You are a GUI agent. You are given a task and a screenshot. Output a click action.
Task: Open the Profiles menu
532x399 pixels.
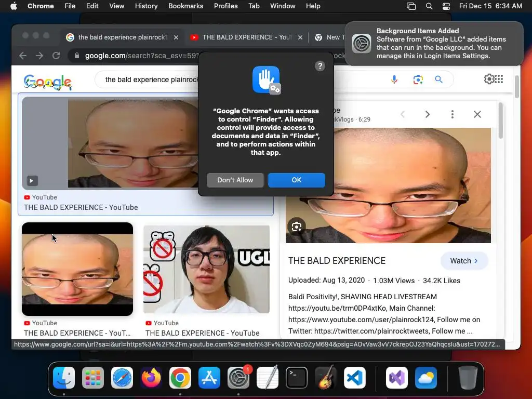tap(225, 6)
